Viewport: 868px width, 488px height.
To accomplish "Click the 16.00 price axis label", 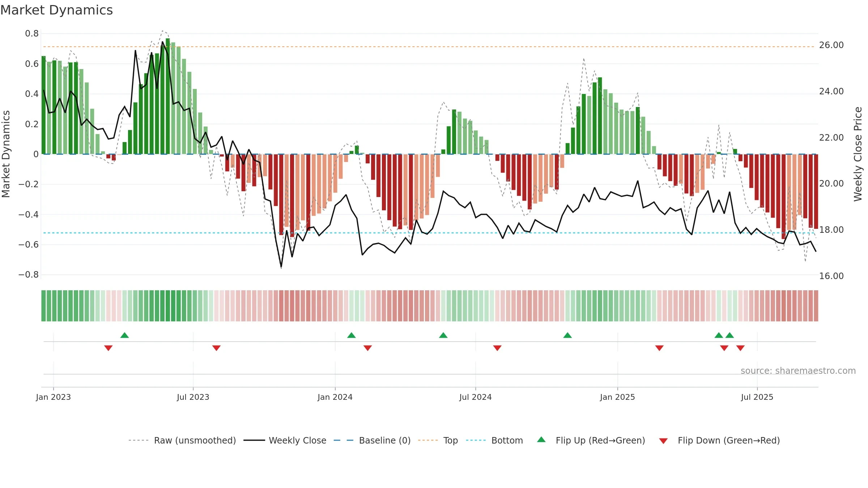I will (x=831, y=276).
